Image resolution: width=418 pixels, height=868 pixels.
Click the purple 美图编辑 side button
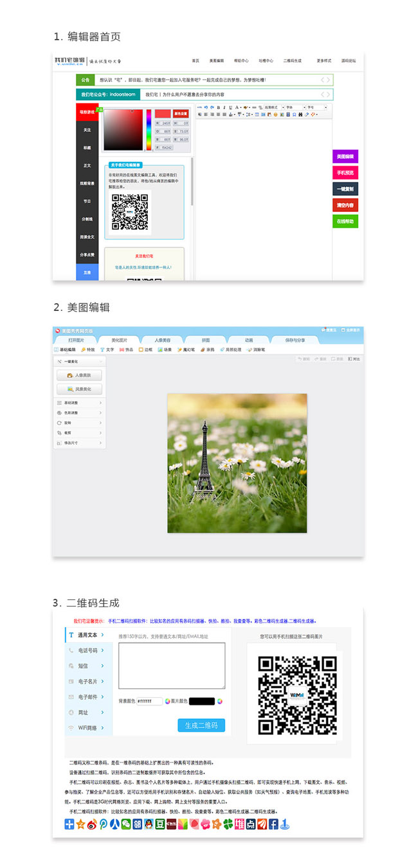(345, 156)
